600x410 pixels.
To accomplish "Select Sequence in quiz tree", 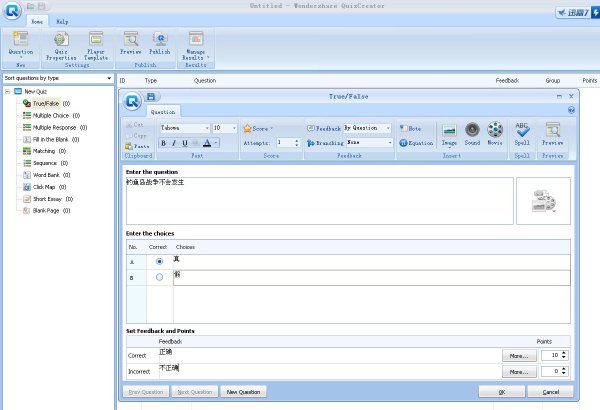I will (45, 163).
